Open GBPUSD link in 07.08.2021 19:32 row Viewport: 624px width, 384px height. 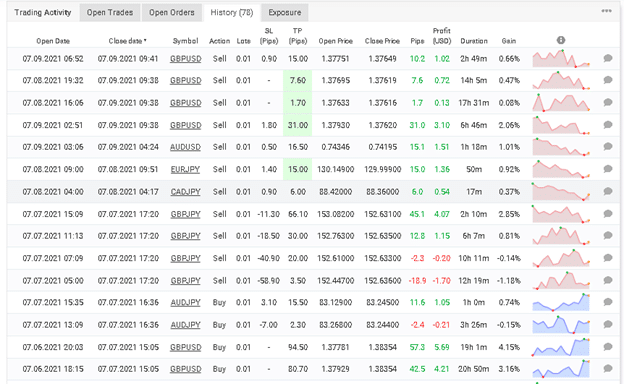pyautogui.click(x=185, y=80)
